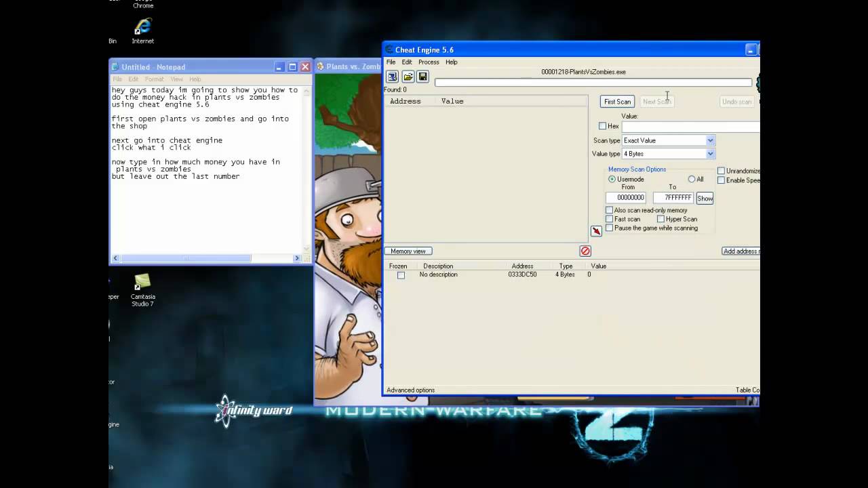Open the File menu in Cheat Engine
The height and width of the screenshot is (488, 868).
click(391, 62)
